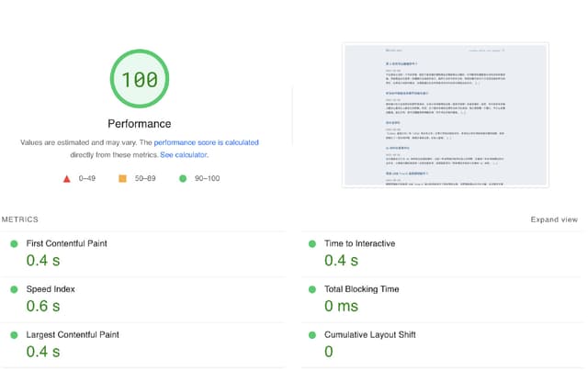Click the red triangle 0–49 legend icon
Image resolution: width=588 pixels, height=371 pixels.
coord(66,179)
